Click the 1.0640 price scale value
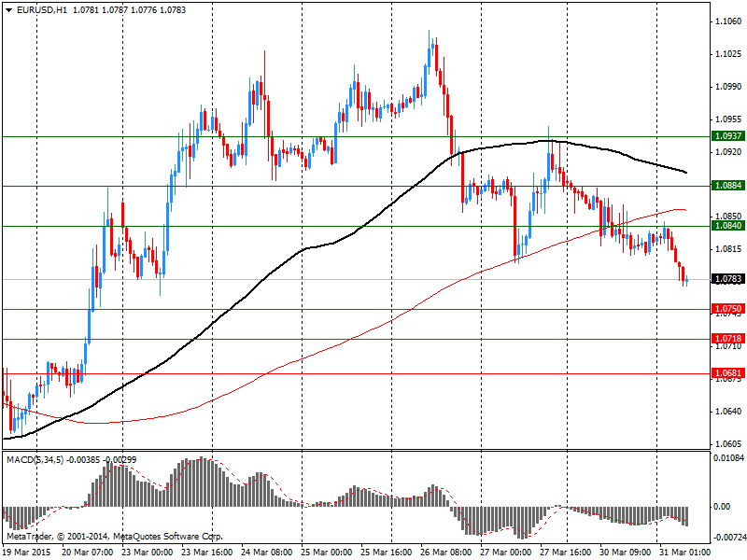The width and height of the screenshot is (747, 560). pyautogui.click(x=728, y=412)
